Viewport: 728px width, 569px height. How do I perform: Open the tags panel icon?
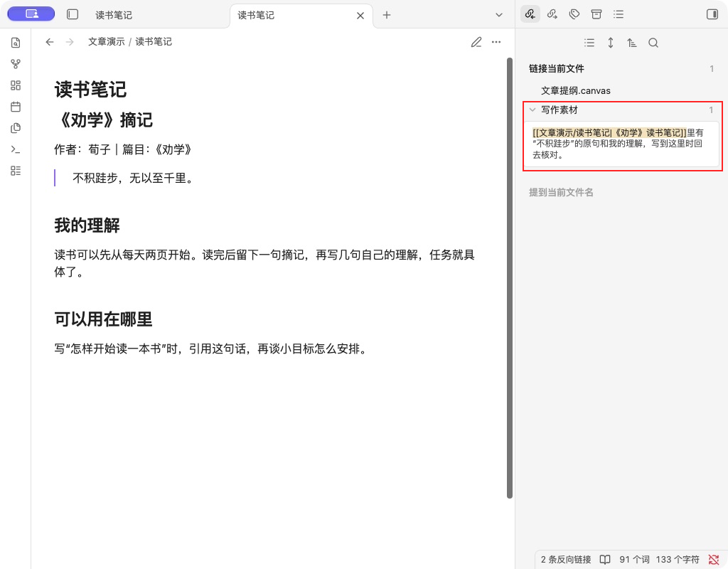click(574, 14)
